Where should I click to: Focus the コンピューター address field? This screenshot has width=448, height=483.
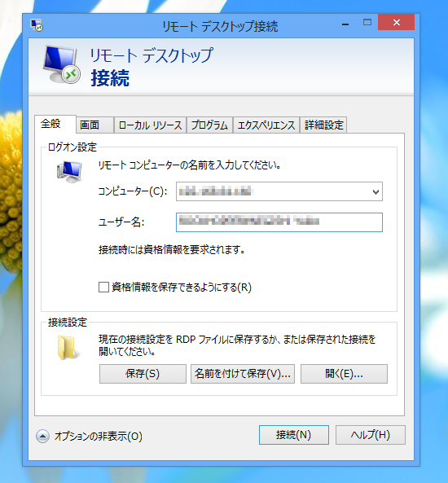point(279,191)
